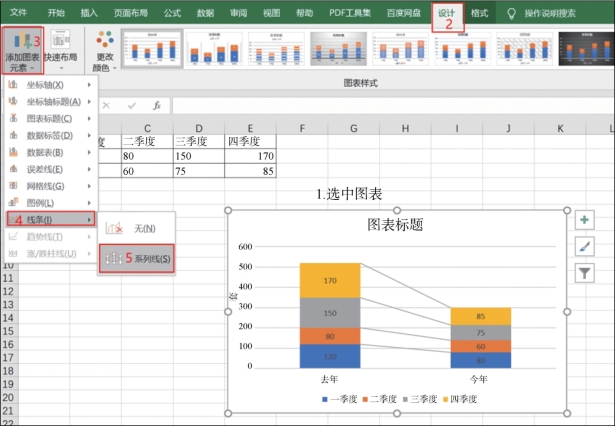Viewport: 615px width, 426px height.
Task: Select the gray-background fourth chart style thumbnail
Action: [338, 49]
